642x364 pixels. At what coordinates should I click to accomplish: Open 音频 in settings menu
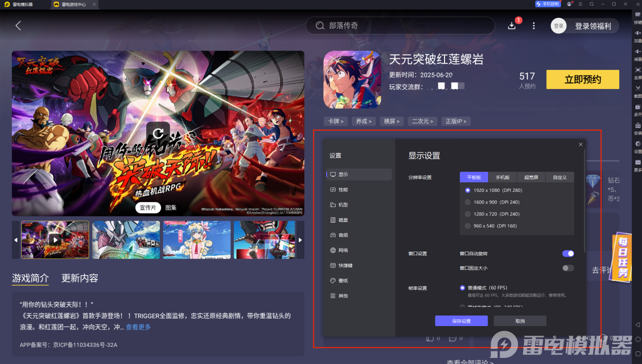359,235
